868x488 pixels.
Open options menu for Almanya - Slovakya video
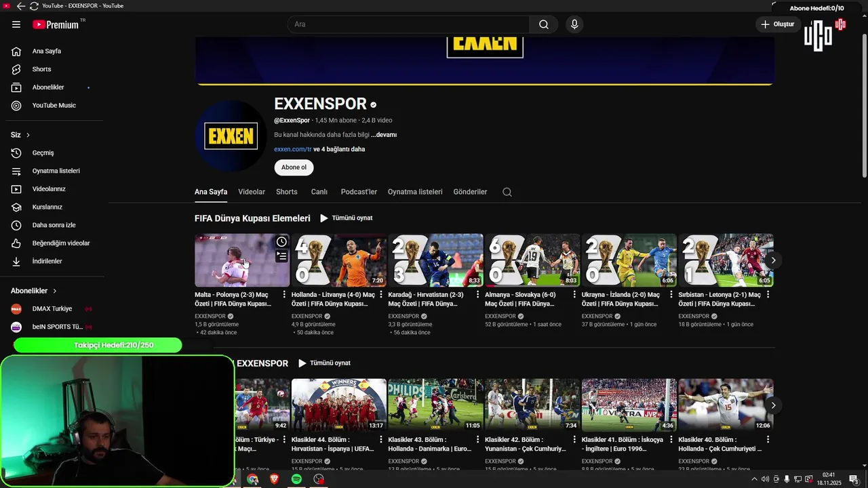(574, 295)
